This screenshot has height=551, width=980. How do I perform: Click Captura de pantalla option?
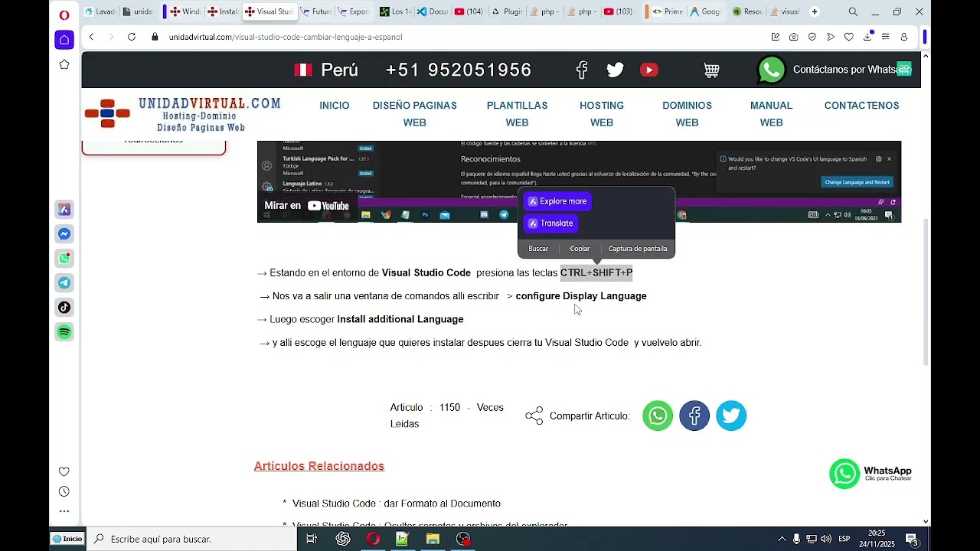click(638, 249)
